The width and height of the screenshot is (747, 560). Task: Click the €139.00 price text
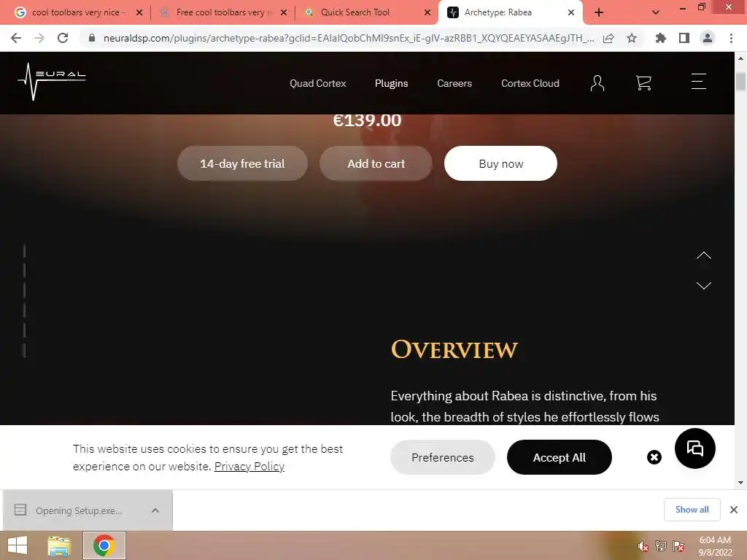(x=367, y=120)
